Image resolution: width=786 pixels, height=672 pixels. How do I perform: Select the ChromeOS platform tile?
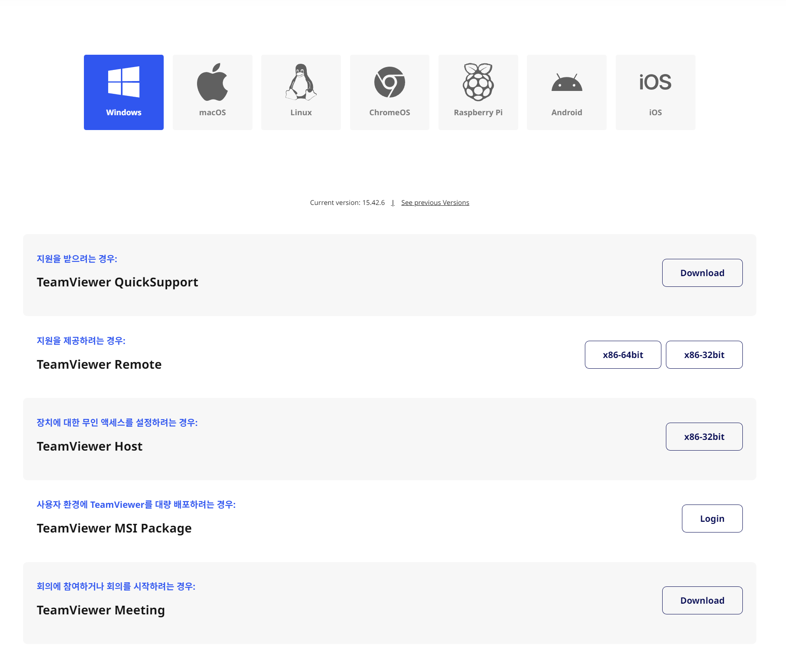(x=390, y=92)
